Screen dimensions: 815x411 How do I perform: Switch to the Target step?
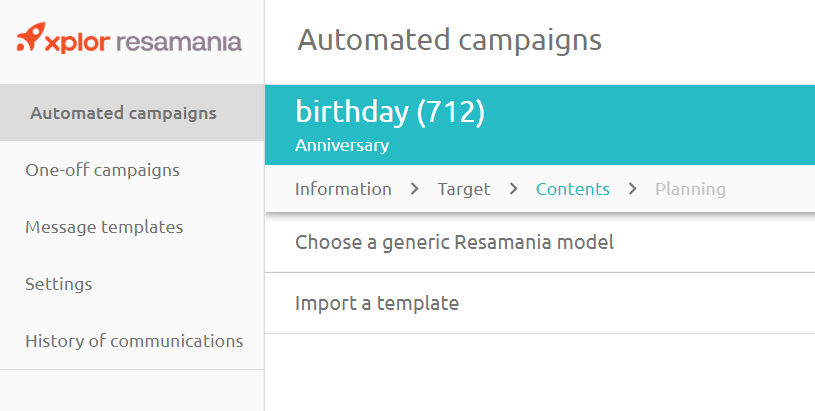click(464, 189)
